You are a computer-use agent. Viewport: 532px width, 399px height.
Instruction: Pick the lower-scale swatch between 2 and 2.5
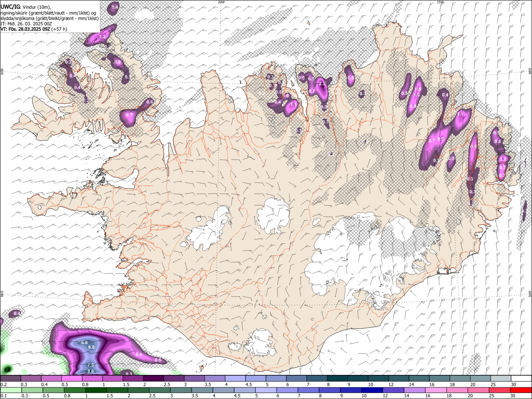pos(138,390)
